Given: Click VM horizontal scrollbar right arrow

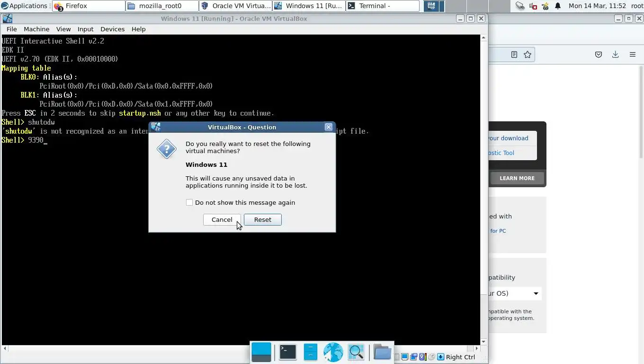Looking at the screenshot, I should click(477, 348).
